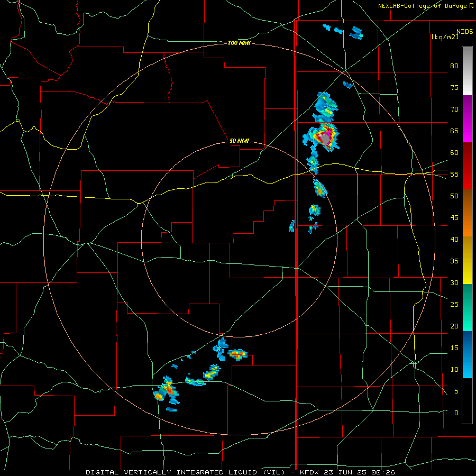Click the 75 value on the scale
Image resolution: width=476 pixels, height=476 pixels.
(454, 87)
